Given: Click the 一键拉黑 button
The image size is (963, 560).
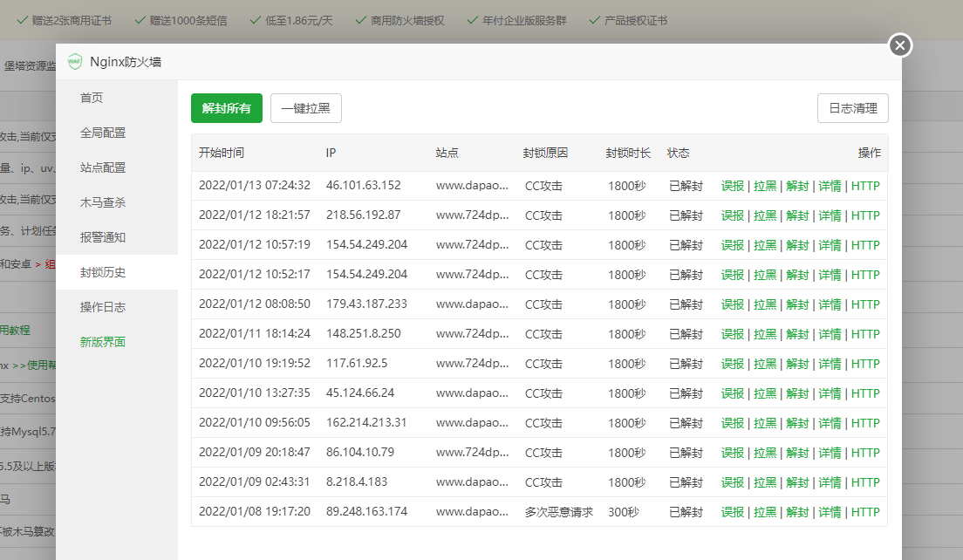Looking at the screenshot, I should [306, 108].
